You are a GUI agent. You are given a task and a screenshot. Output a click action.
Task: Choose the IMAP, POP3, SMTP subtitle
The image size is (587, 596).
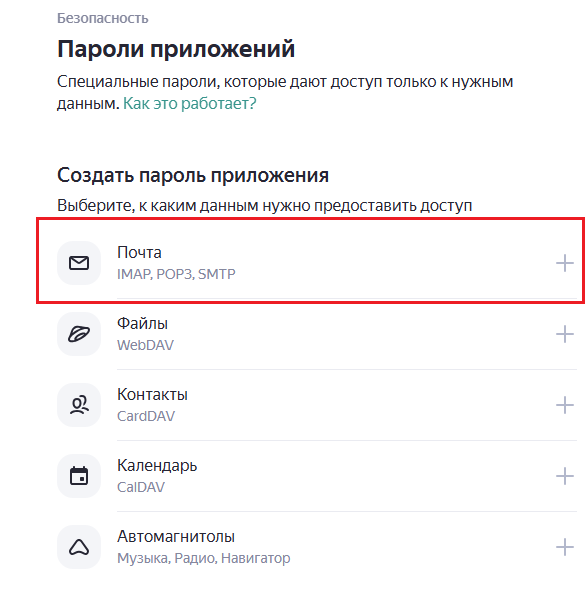tap(176, 274)
